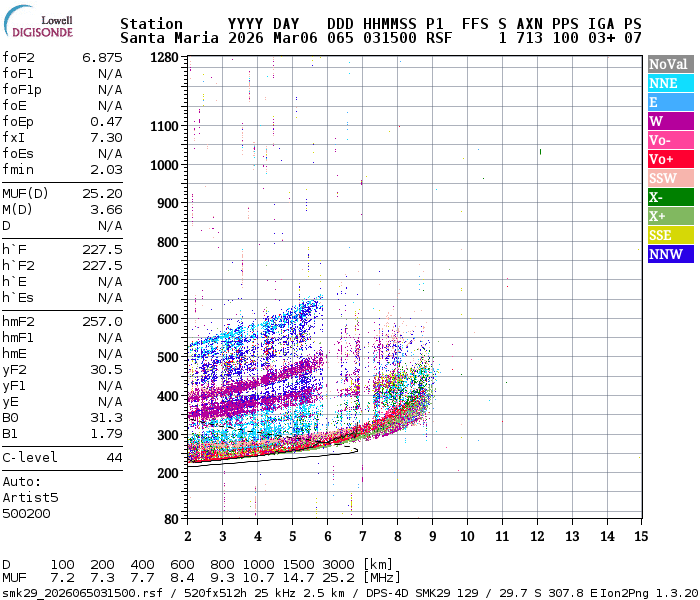
Task: Click the Artist5 auto-scaling label
Action: [x=30, y=497]
